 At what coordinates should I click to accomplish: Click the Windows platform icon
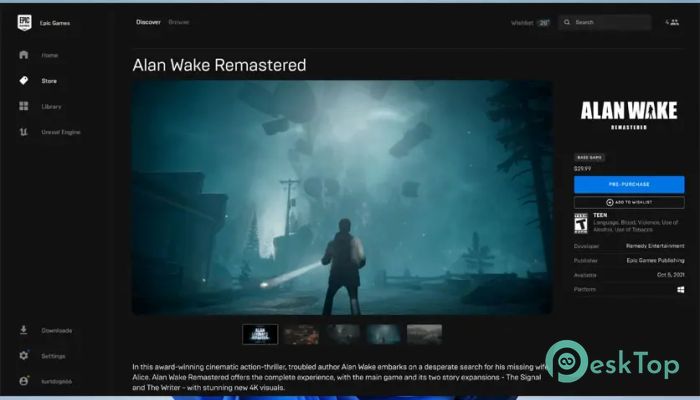pos(681,289)
